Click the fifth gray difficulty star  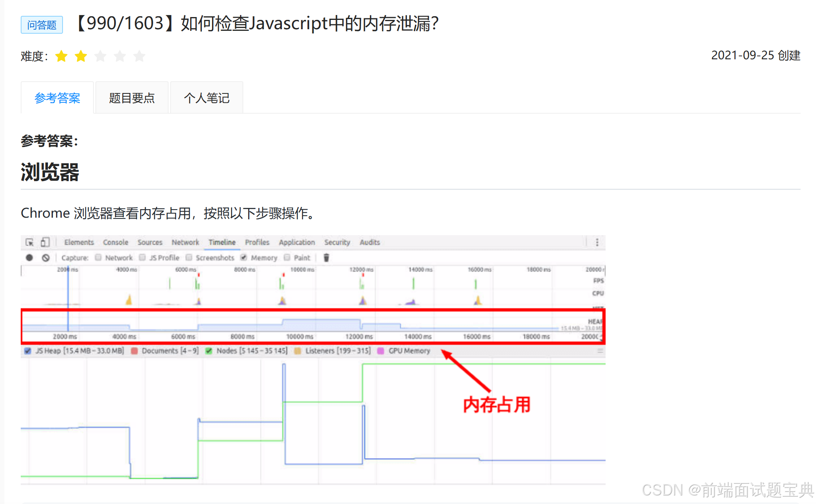(139, 56)
